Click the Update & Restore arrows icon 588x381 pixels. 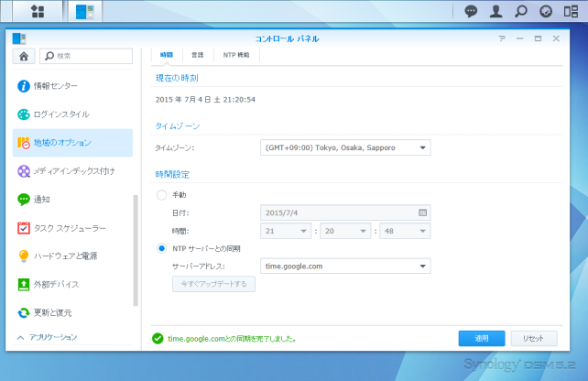point(24,312)
